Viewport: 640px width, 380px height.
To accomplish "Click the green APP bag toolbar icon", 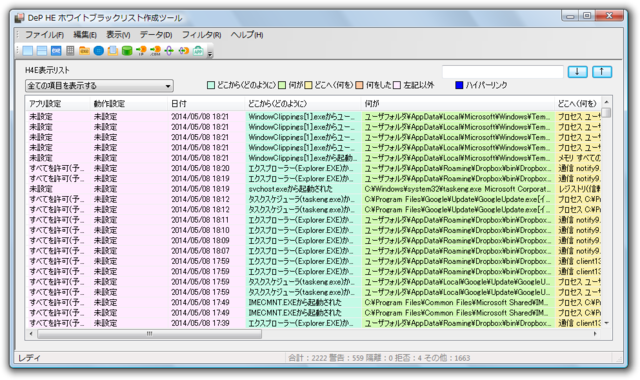I will pyautogui.click(x=198, y=51).
